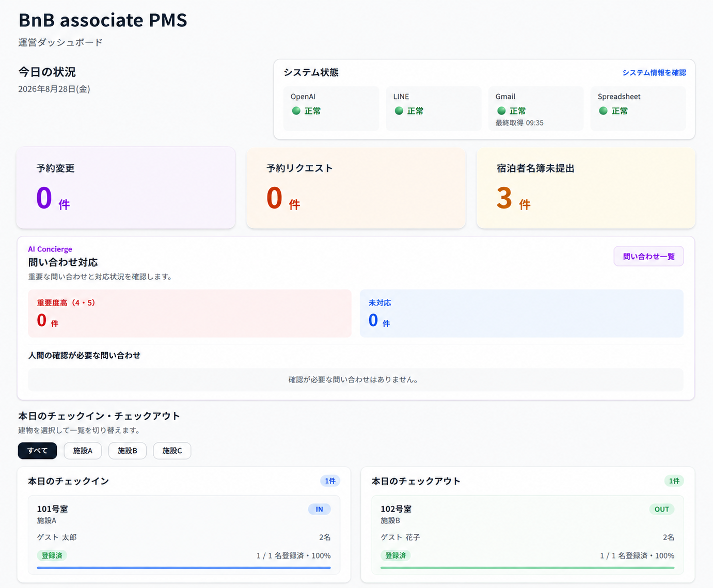713x588 pixels.
Task: Open the 問い合わせ一覧 button
Action: click(x=648, y=257)
